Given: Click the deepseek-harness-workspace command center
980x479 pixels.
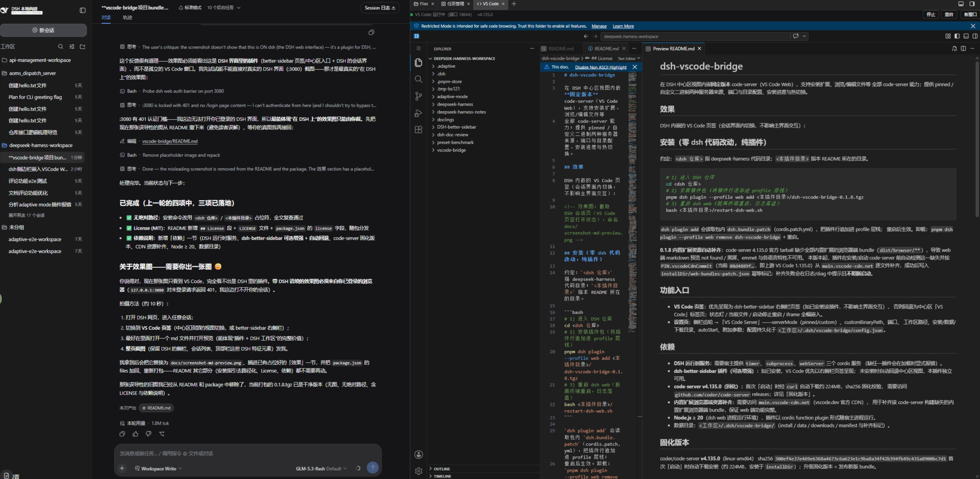Looking at the screenshot, I should [695, 36].
